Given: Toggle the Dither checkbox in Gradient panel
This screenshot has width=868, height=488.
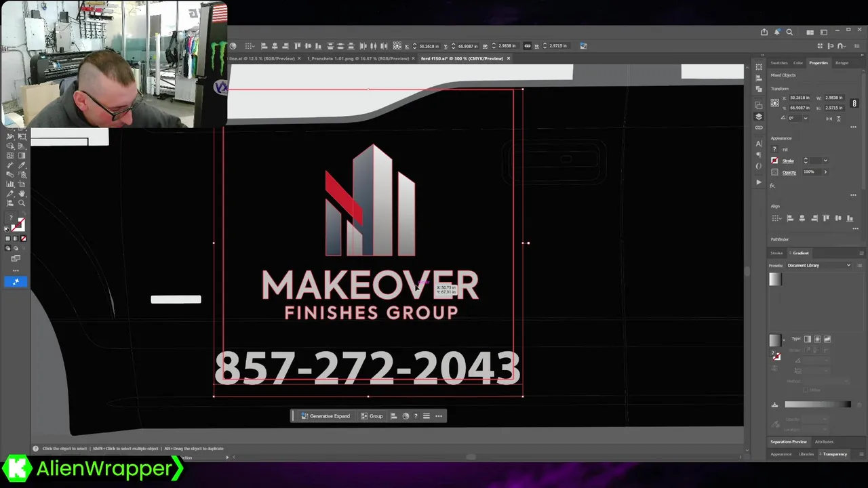Looking at the screenshot, I should click(x=806, y=390).
